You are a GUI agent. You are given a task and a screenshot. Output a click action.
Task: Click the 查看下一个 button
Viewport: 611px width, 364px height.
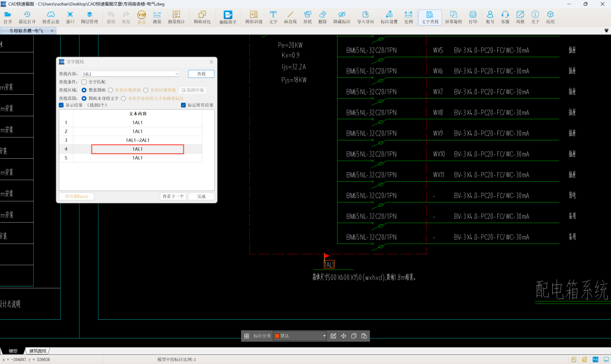(x=173, y=196)
